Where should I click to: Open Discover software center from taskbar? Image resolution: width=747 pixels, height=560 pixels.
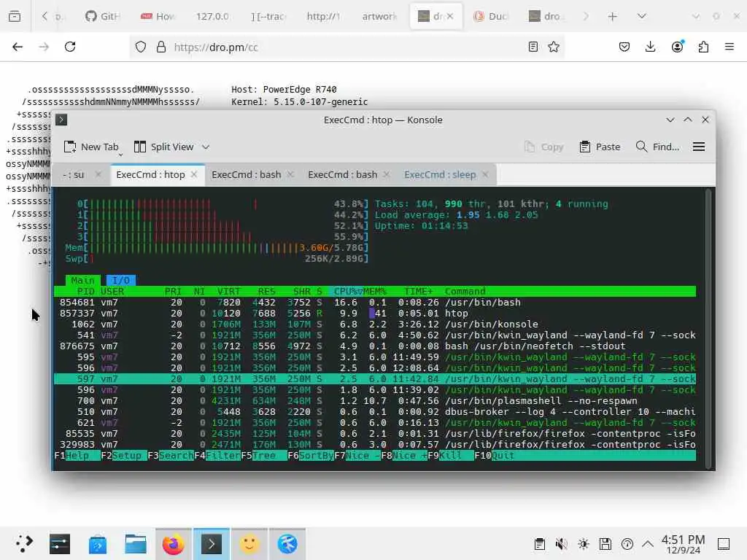coord(98,544)
